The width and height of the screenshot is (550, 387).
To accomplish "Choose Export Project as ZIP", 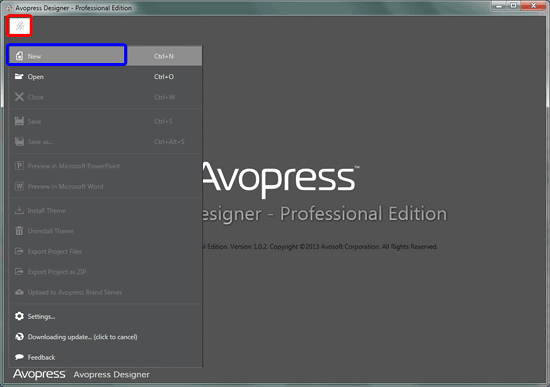I will (x=105, y=272).
